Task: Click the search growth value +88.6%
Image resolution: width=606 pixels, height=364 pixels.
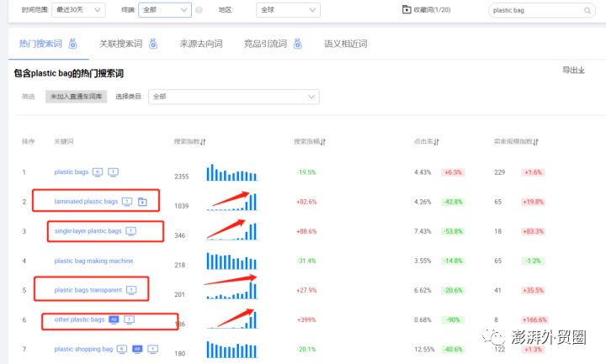Action: point(306,231)
